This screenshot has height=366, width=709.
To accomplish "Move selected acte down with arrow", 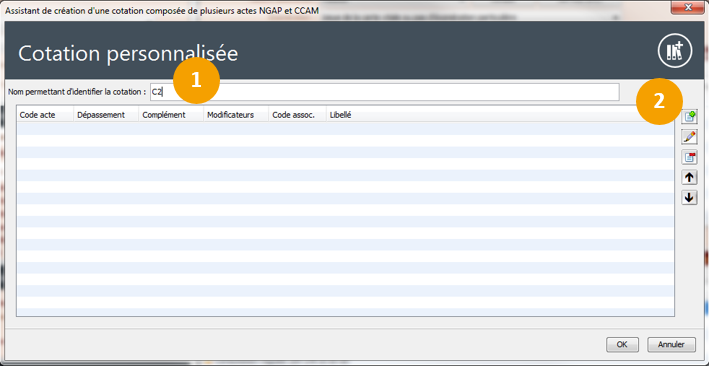I will click(x=689, y=198).
